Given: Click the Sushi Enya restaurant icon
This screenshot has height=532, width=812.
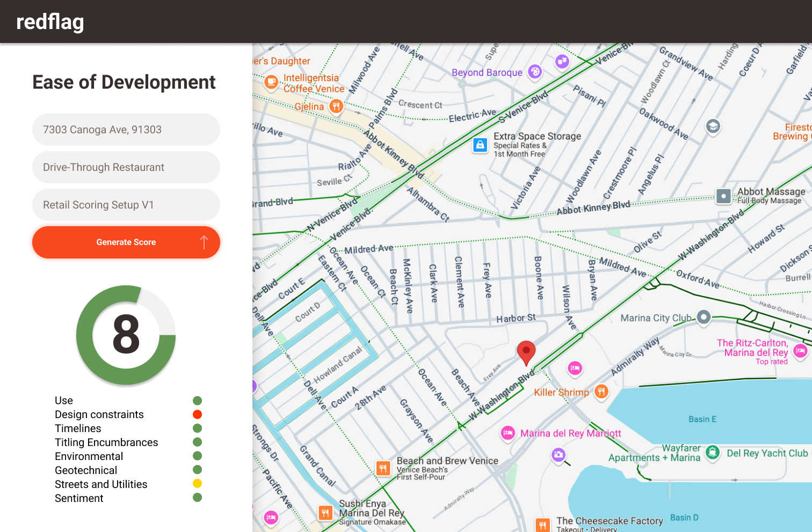Looking at the screenshot, I should (x=325, y=513).
